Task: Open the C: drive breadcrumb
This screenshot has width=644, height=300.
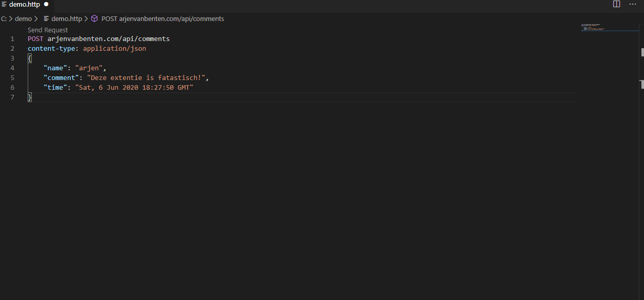Action: coord(4,19)
